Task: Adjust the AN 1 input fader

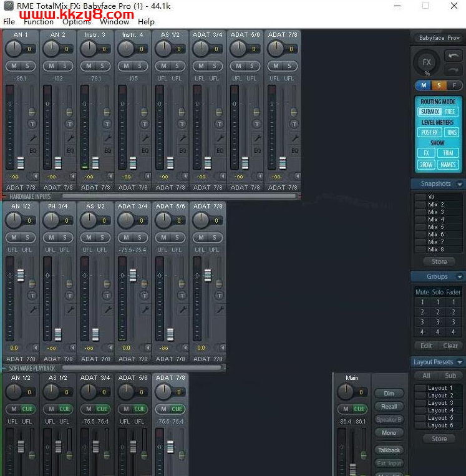Action: tap(21, 163)
